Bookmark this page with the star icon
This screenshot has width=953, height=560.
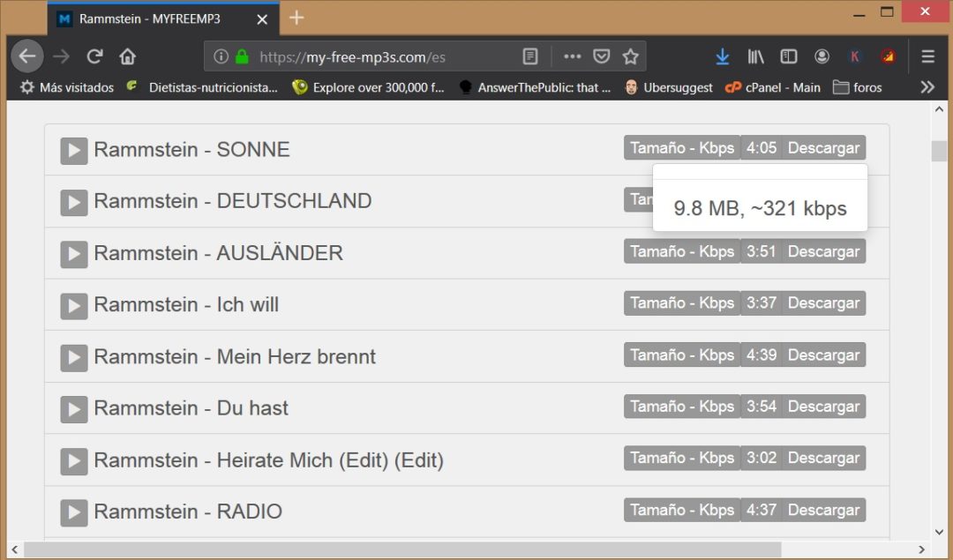coord(630,56)
